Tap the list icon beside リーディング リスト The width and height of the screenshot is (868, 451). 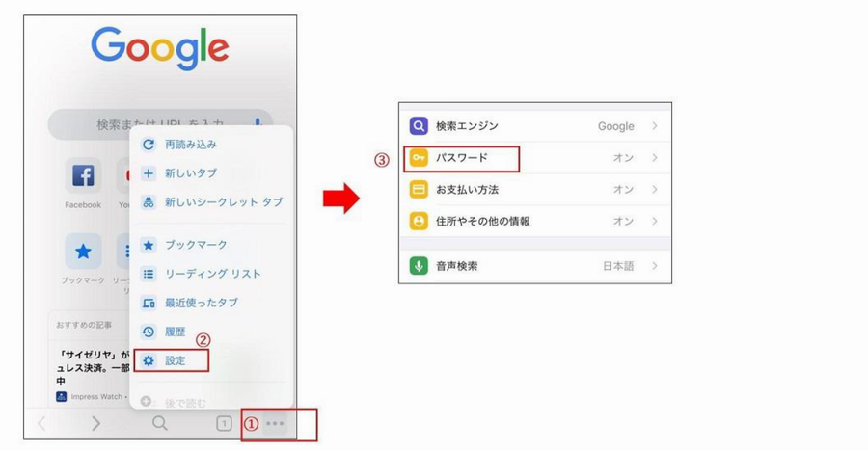149,274
